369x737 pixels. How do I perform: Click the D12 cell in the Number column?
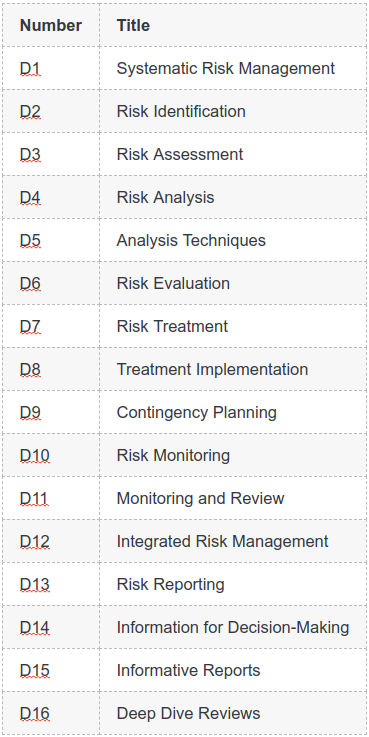click(51, 541)
